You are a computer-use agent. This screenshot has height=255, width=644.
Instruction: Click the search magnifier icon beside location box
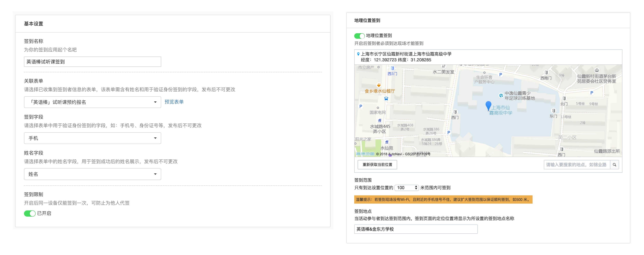tap(614, 165)
